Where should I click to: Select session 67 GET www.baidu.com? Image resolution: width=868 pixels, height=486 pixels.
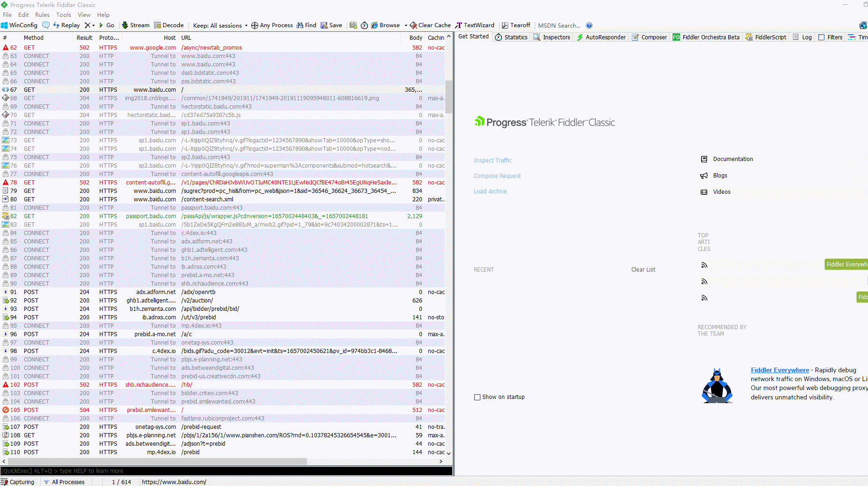pos(223,89)
